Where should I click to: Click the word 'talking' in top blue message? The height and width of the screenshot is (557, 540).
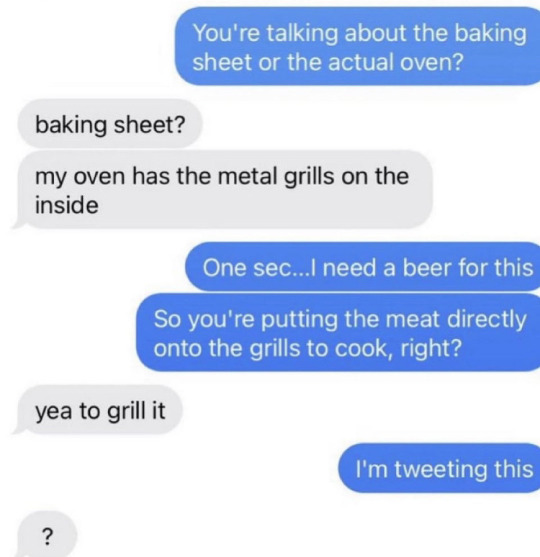302,33
